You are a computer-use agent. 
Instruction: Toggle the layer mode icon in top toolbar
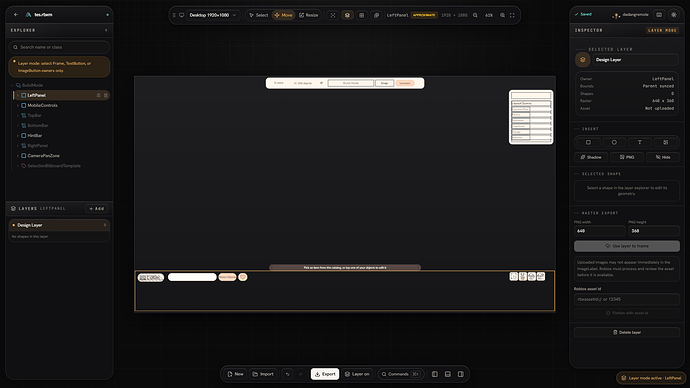[x=347, y=15]
